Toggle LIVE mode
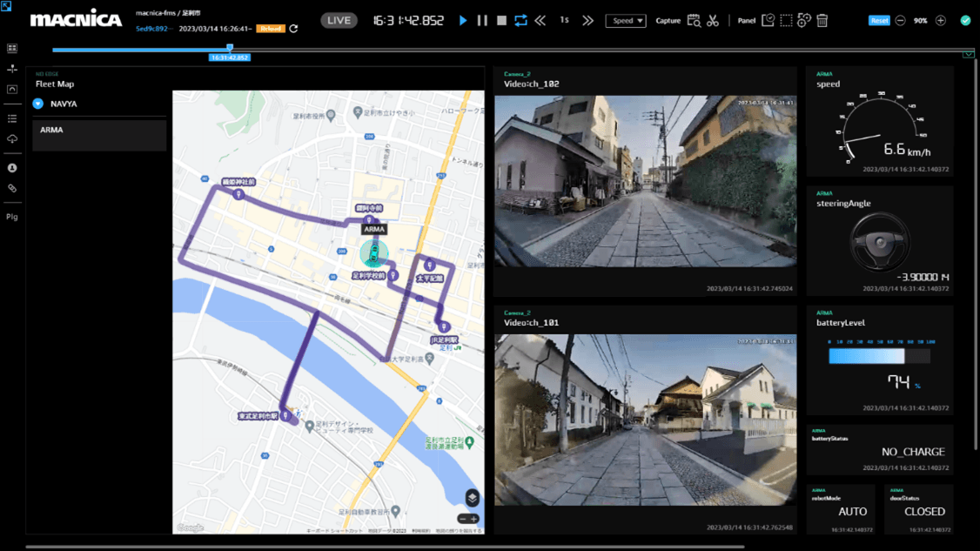This screenshot has height=551, width=980. (x=339, y=20)
